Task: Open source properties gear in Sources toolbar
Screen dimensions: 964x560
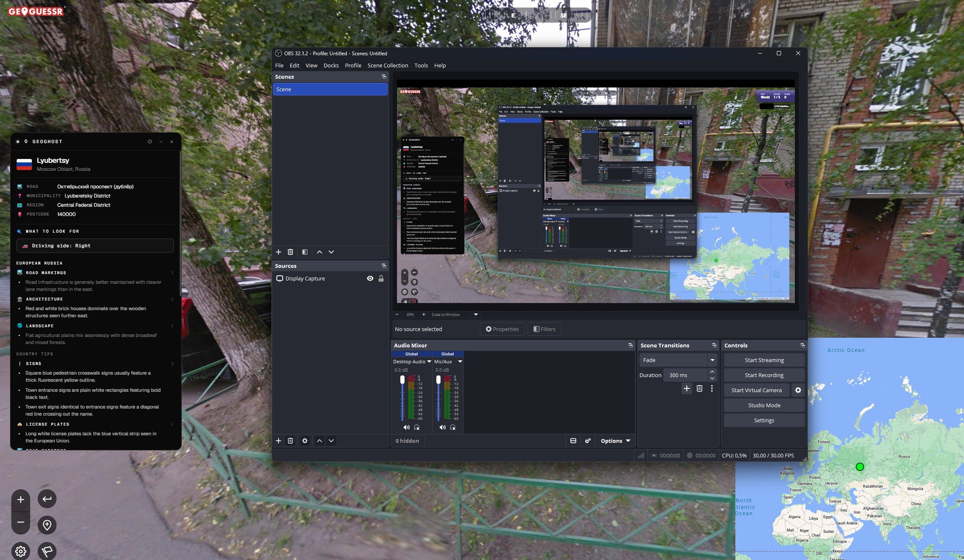Action: pyautogui.click(x=305, y=441)
